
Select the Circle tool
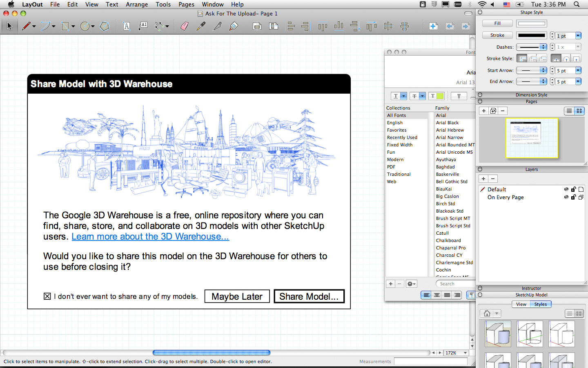click(x=85, y=26)
